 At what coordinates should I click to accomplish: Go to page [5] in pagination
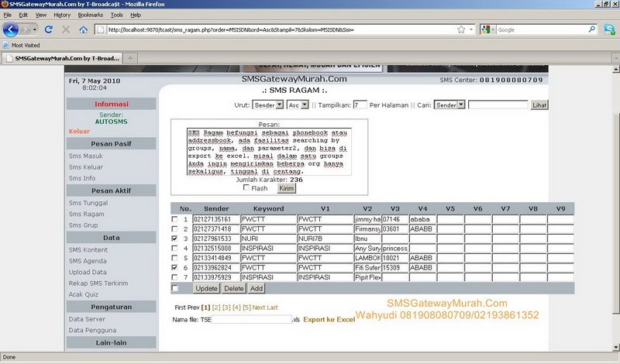pyautogui.click(x=246, y=307)
